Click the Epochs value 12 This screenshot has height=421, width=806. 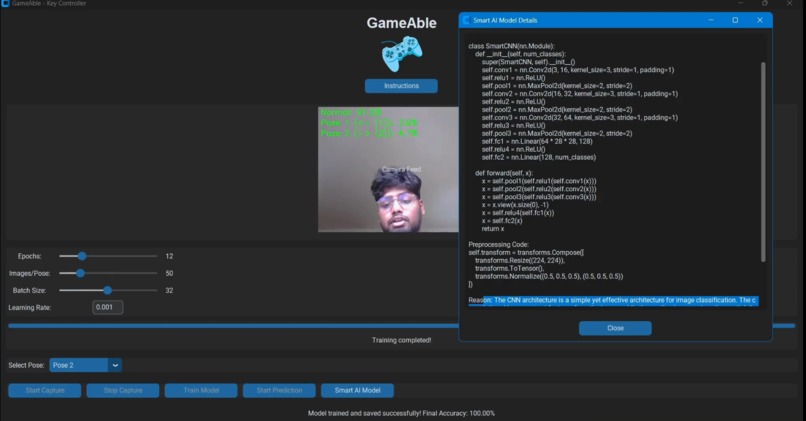pos(169,256)
